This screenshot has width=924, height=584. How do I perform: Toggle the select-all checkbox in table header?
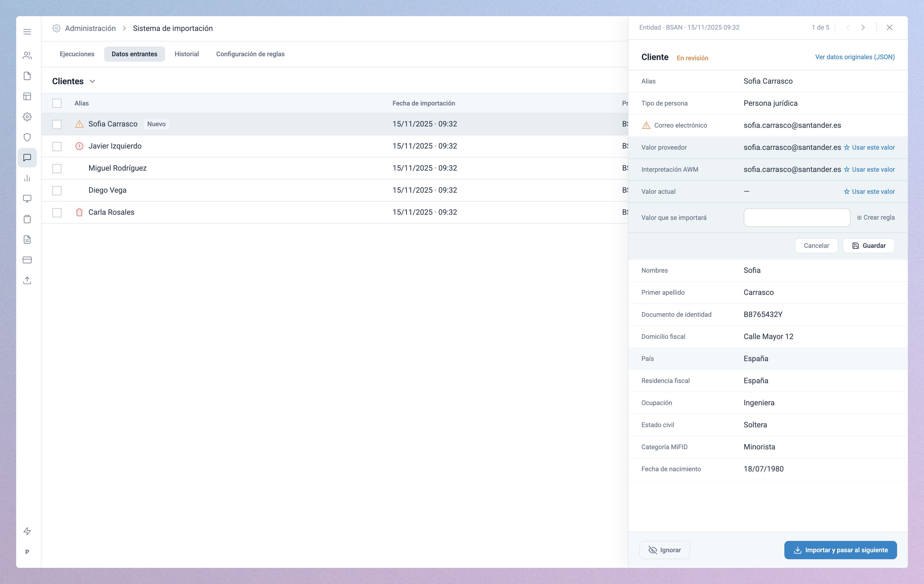[57, 103]
